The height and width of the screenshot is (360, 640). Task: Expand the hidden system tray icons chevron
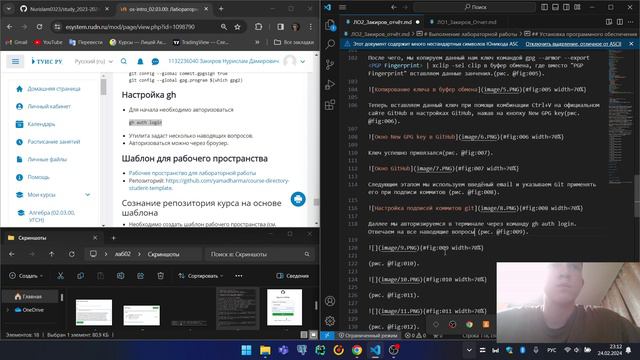point(469,350)
